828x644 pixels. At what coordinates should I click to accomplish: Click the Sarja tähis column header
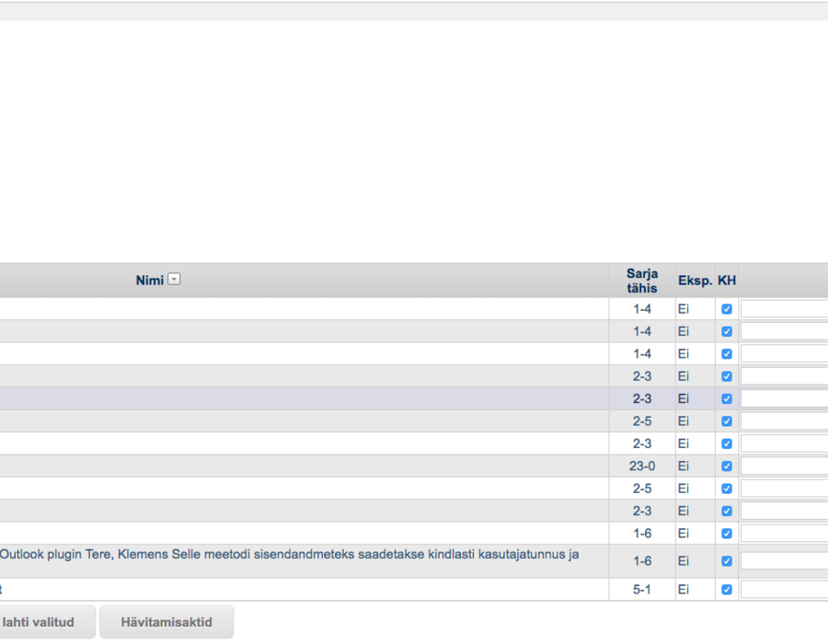642,281
